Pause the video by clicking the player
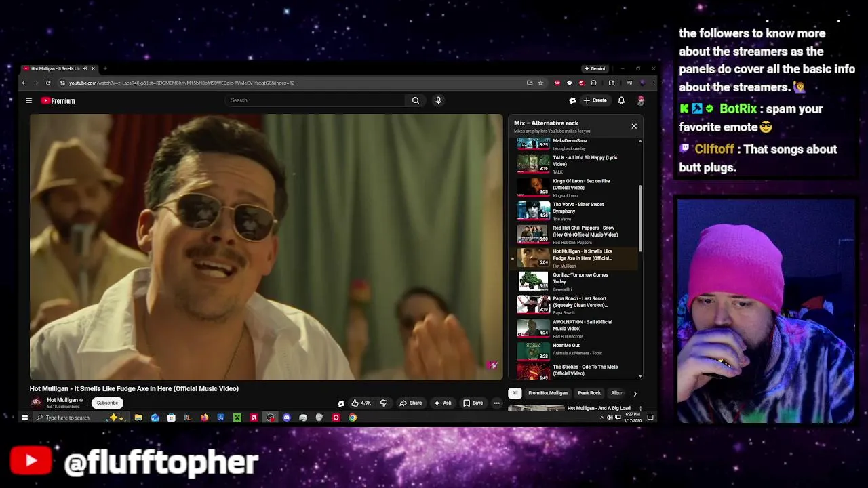The width and height of the screenshot is (868, 488). point(266,247)
